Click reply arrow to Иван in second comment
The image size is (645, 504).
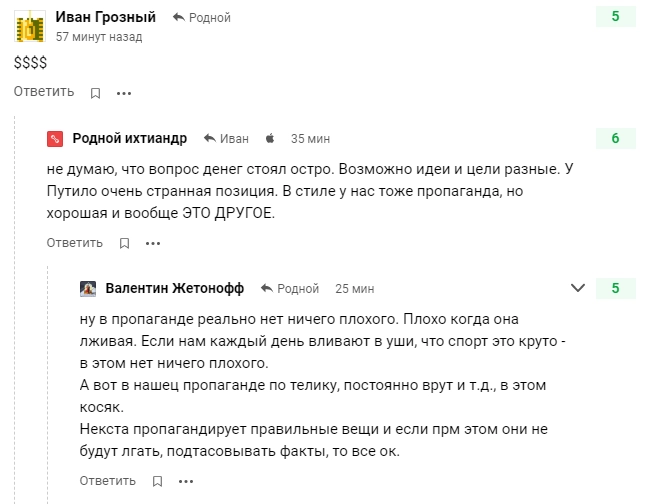(210, 138)
